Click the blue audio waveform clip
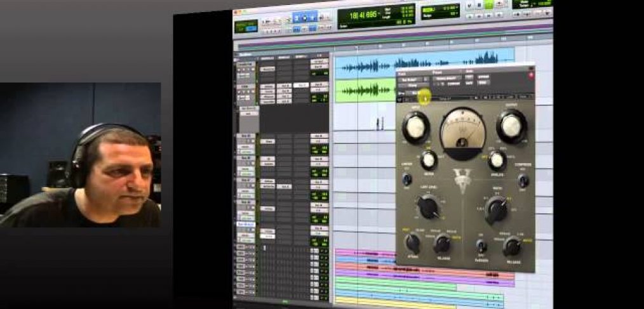 (x=424, y=62)
